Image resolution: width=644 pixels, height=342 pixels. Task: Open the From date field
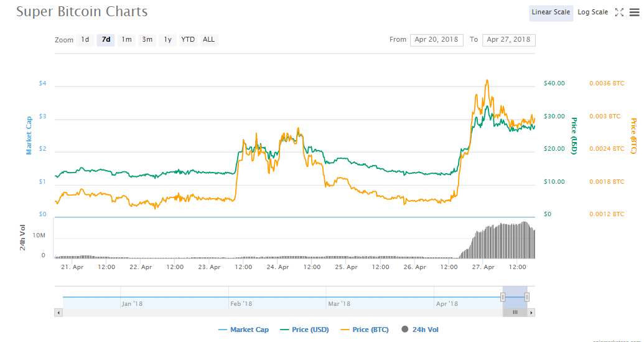pos(437,40)
